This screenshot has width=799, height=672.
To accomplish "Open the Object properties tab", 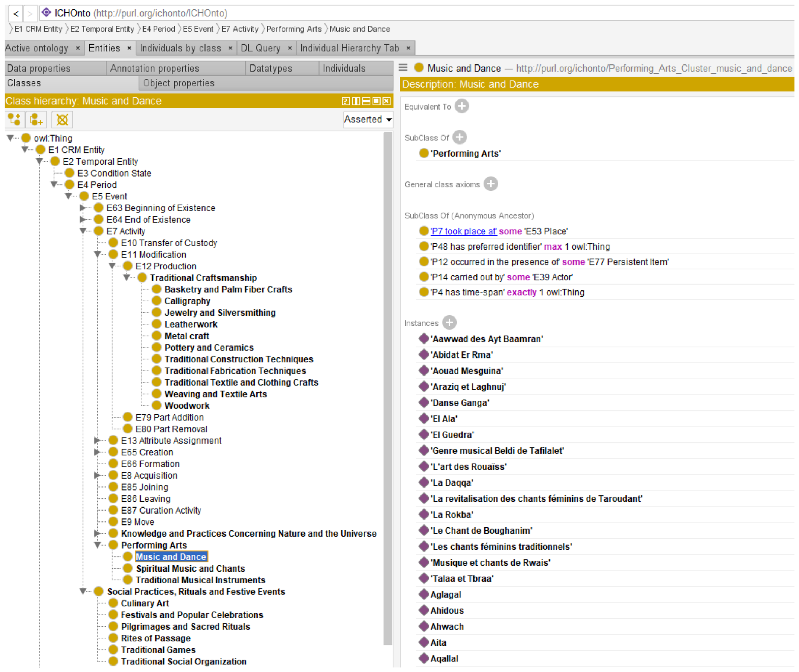I will [x=178, y=83].
